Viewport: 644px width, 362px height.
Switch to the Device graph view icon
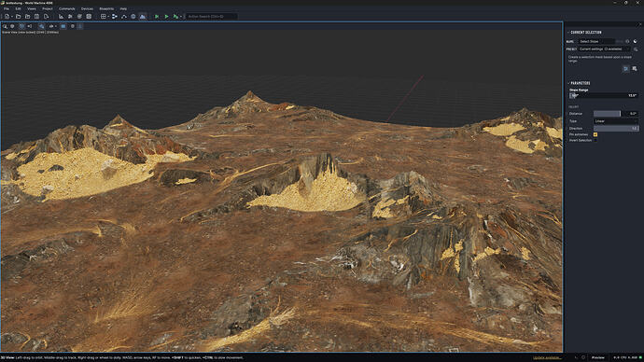pos(115,17)
